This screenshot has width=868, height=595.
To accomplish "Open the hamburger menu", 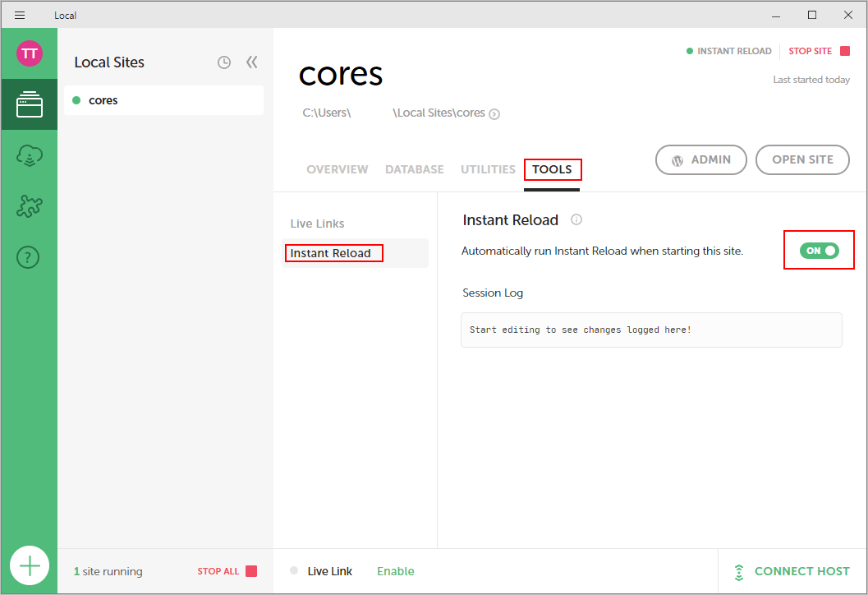I will pos(20,15).
